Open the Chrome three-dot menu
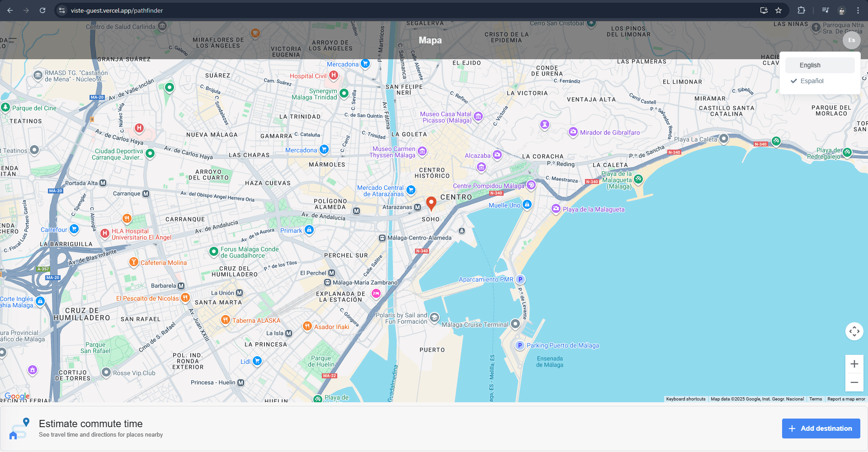The width and height of the screenshot is (868, 452). (858, 10)
